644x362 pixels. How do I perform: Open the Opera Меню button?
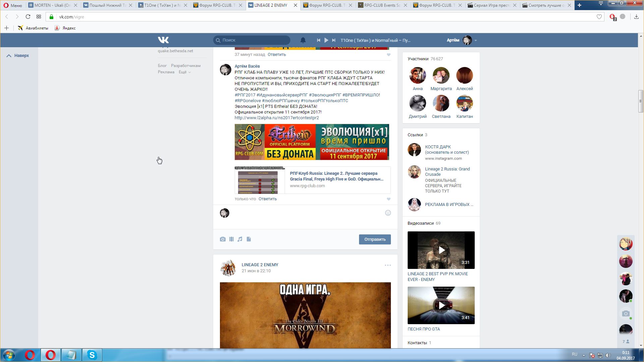tap(13, 5)
